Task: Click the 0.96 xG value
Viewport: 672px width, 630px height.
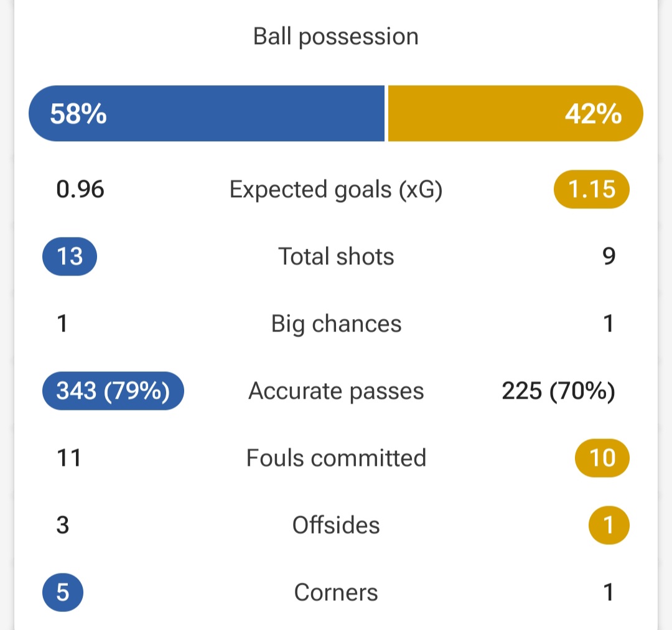Action: [x=80, y=189]
